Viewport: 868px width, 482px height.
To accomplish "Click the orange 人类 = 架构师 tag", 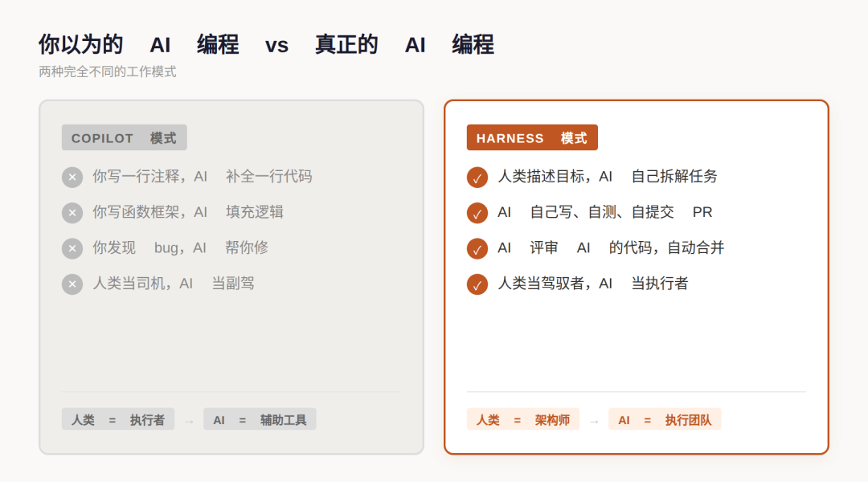I will pos(523,419).
